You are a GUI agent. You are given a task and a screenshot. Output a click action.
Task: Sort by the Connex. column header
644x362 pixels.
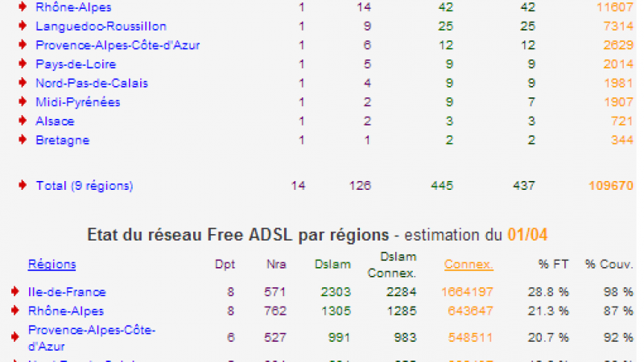pos(469,265)
